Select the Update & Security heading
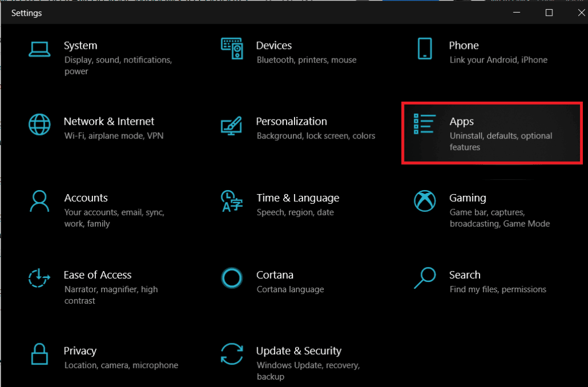The height and width of the screenshot is (387, 588). point(299,351)
